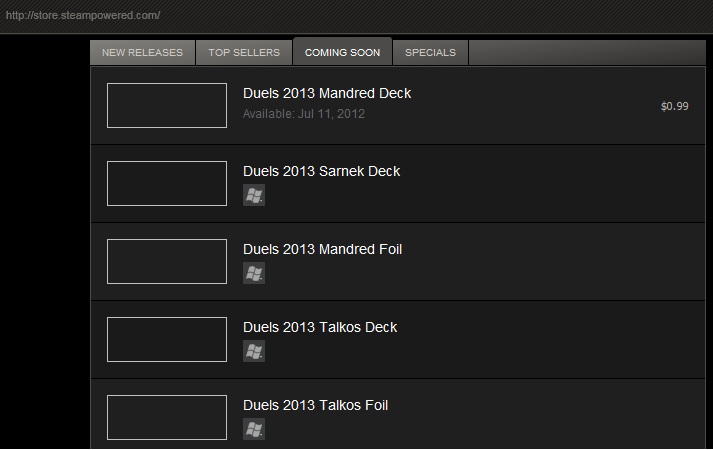Click Duels 2013 Mandred Foil title

[x=322, y=249]
